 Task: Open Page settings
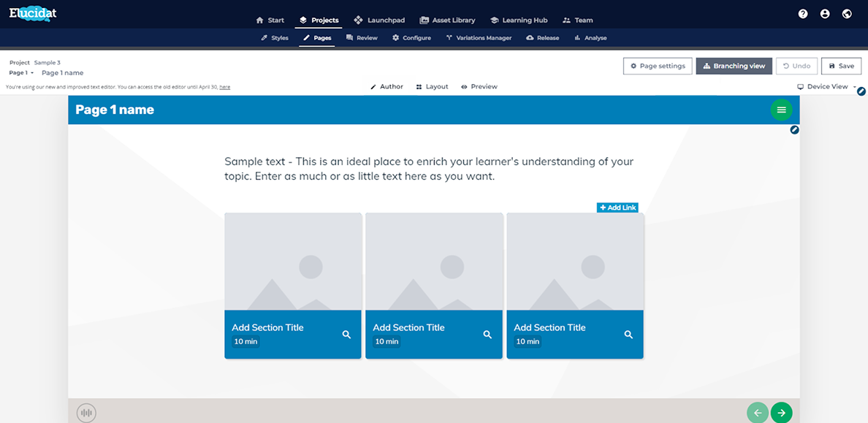tap(658, 66)
